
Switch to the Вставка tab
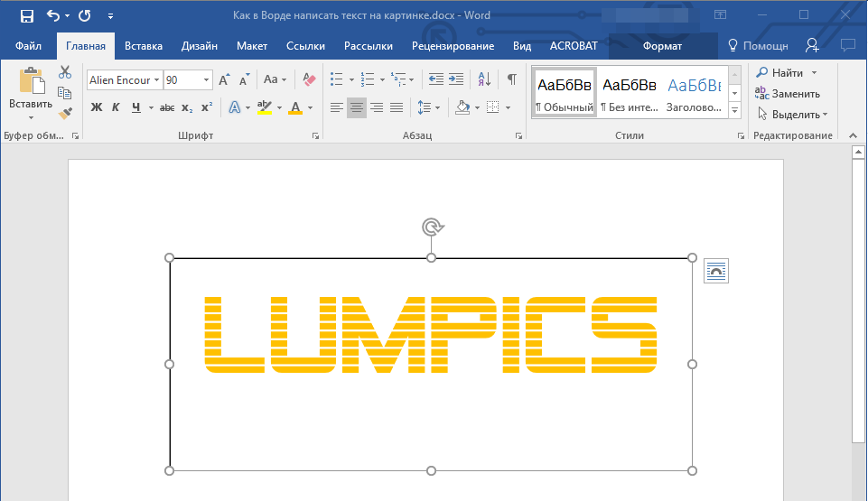click(x=144, y=46)
